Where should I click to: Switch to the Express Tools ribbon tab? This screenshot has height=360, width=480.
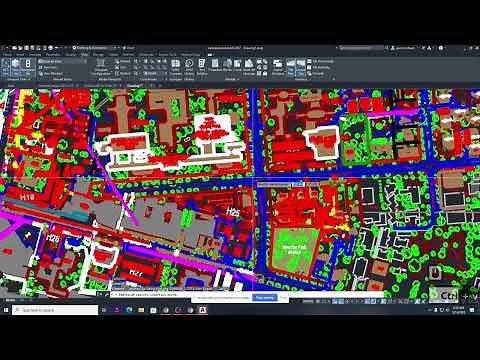(167, 54)
